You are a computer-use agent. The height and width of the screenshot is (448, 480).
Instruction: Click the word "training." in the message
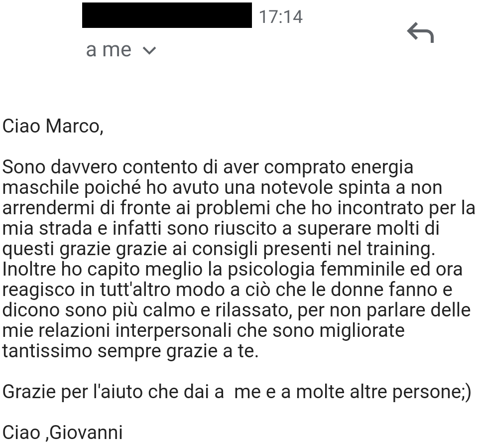401,249
